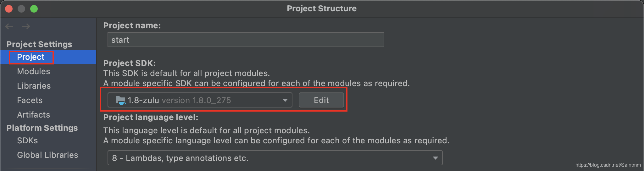644x171 pixels.
Task: Close the Project Structure window
Action: 9,9
